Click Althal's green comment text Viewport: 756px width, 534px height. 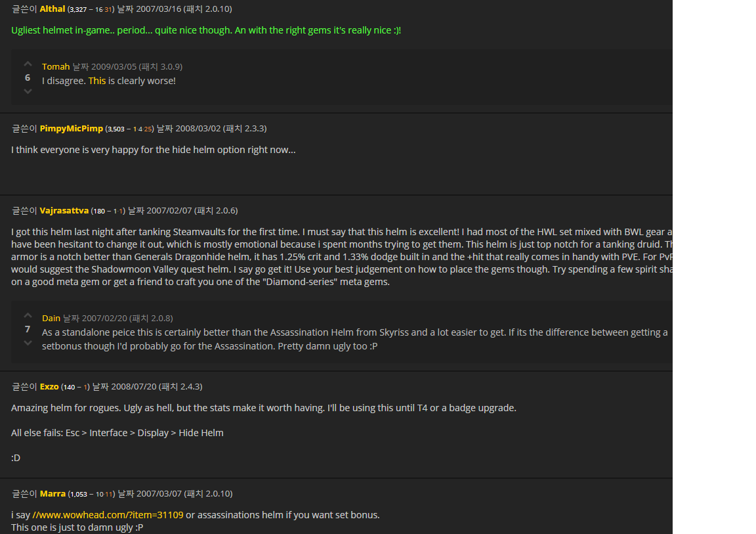point(206,31)
